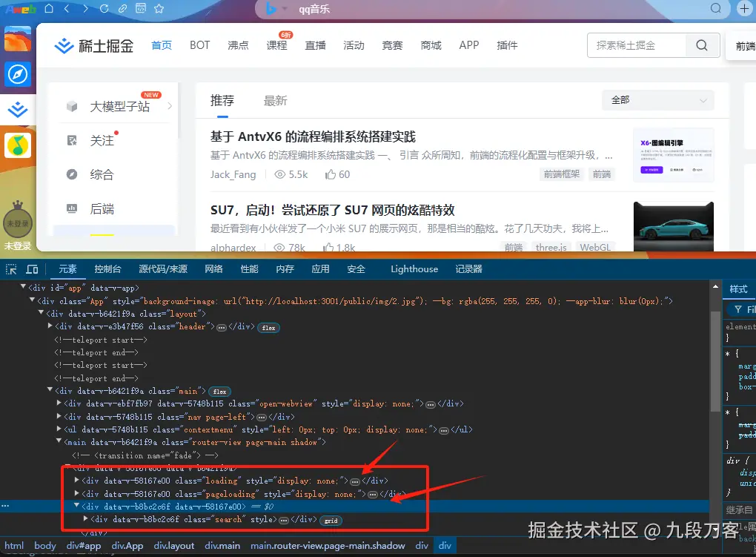756x557 pixels.
Task: Open the AntvX6 article thumbnail
Action: [x=674, y=155]
